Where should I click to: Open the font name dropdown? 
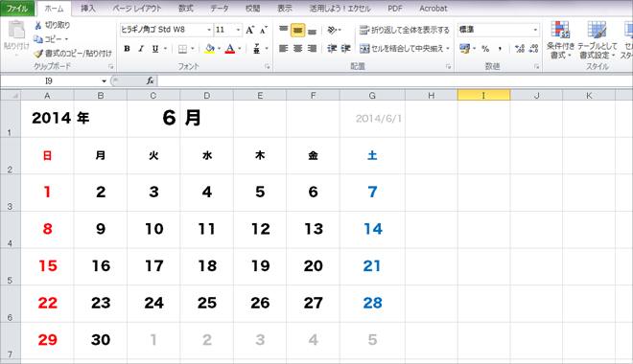point(209,30)
